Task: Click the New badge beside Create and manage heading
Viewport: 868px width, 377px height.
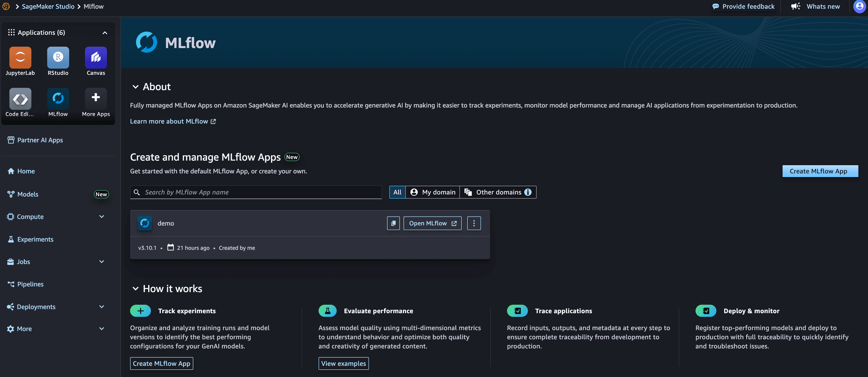Action: 292,157
